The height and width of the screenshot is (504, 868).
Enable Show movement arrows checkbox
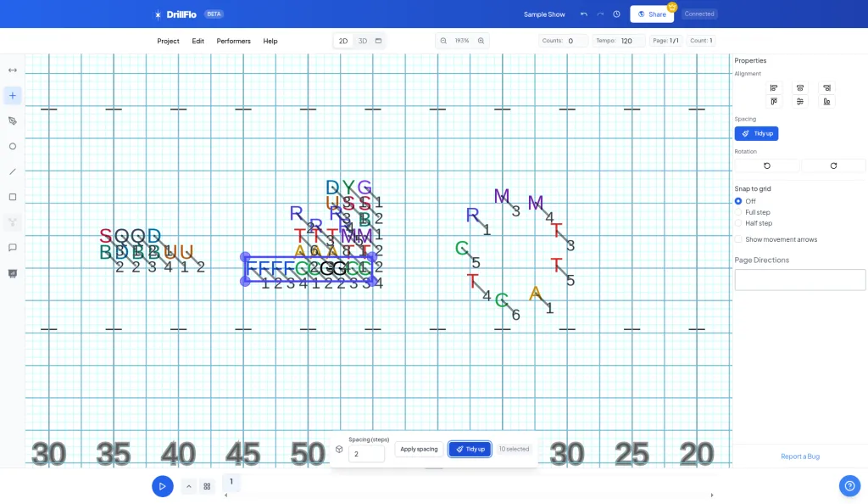pos(738,239)
